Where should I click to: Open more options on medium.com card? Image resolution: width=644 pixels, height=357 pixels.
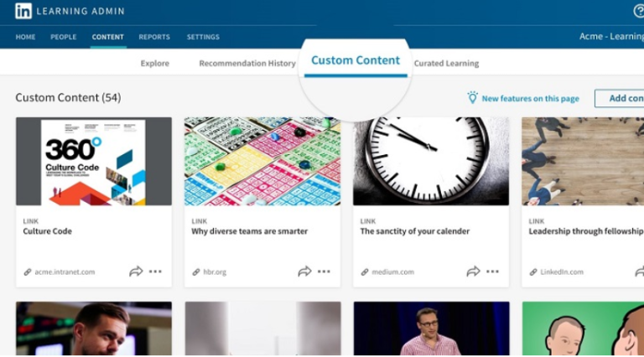tap(492, 272)
